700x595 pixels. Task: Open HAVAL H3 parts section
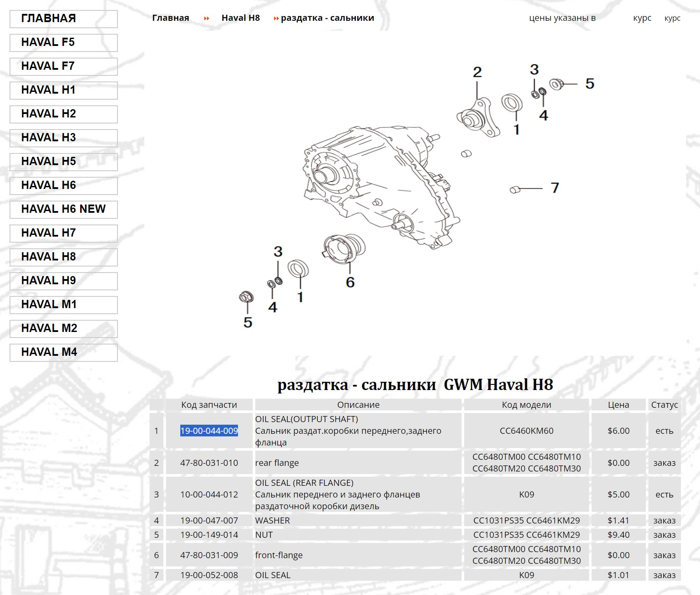pyautogui.click(x=64, y=138)
